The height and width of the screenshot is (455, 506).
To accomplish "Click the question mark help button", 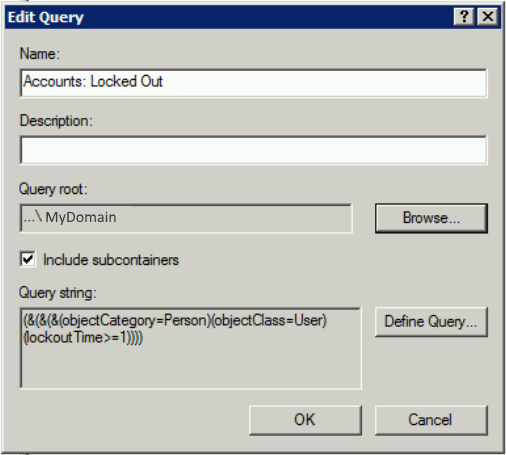I will [x=464, y=16].
